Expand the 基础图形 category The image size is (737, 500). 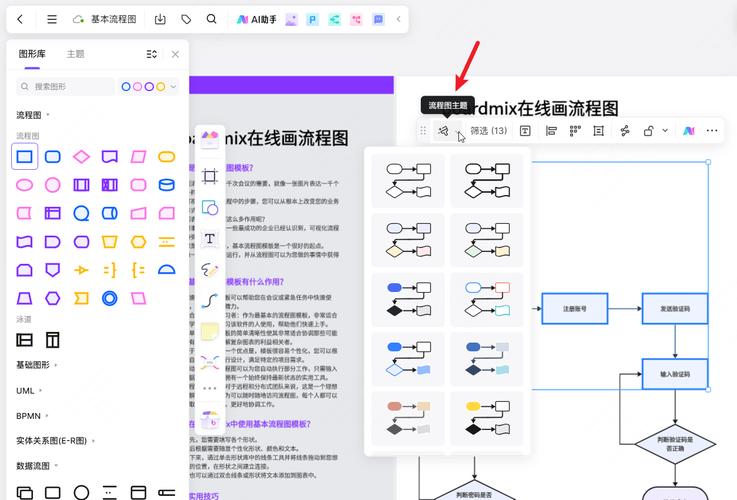click(37, 365)
